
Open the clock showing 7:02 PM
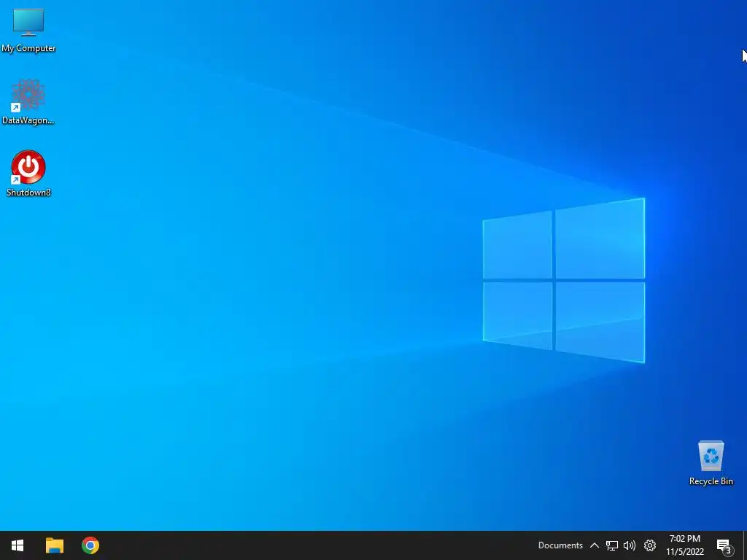click(685, 545)
